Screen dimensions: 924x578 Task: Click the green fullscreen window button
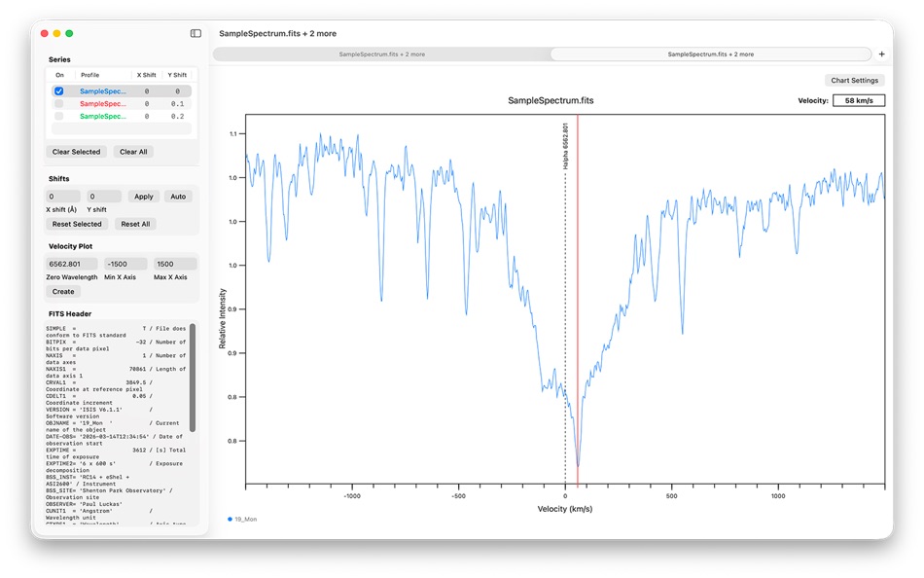pyautogui.click(x=69, y=34)
